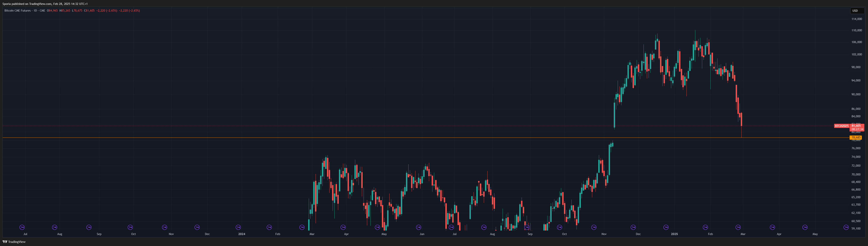Click contract switch marker left of Mar 2024 label
This screenshot has height=246, width=868.
[x=302, y=227]
